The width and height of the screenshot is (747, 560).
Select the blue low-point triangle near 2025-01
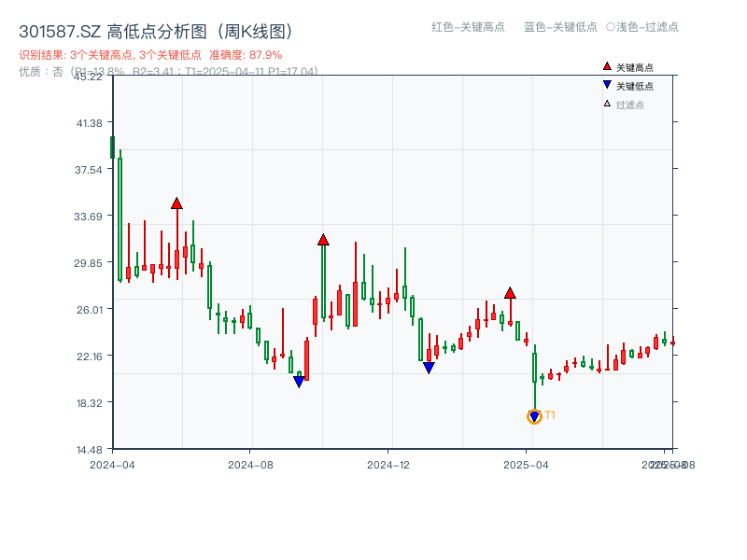coord(428,367)
